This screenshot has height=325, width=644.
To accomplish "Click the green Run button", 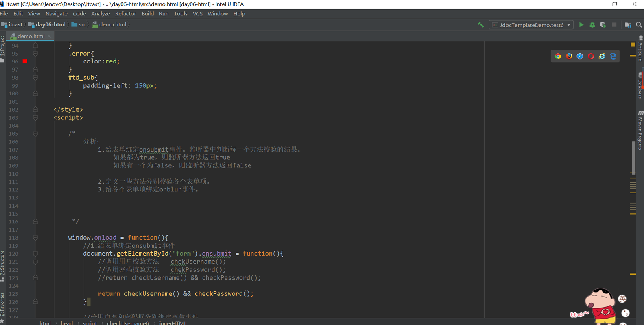I will pyautogui.click(x=581, y=25).
